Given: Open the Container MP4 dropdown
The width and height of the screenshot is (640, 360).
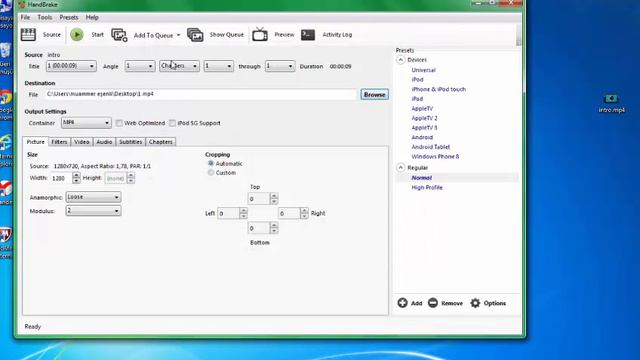Looking at the screenshot, I should point(86,123).
